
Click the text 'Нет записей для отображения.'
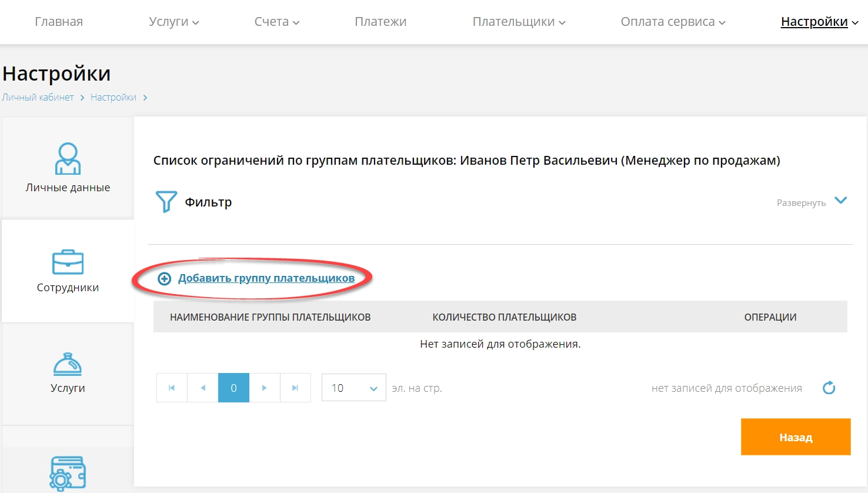pos(500,344)
